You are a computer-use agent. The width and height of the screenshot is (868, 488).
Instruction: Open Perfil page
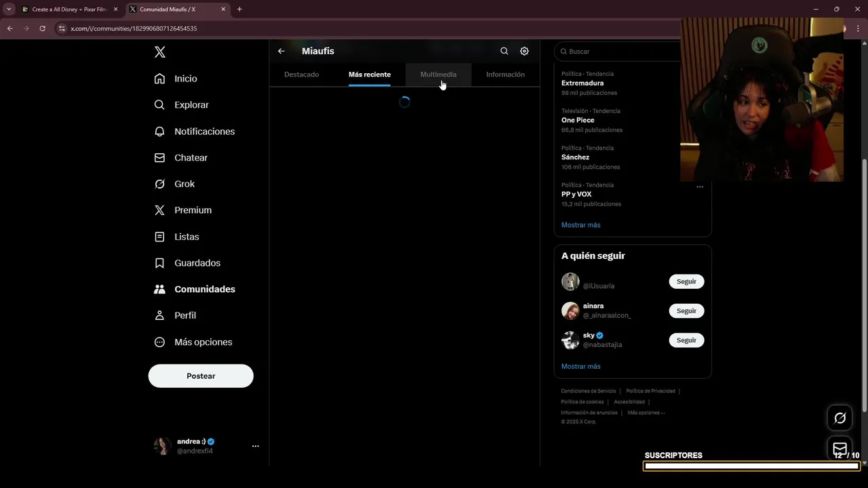click(x=175, y=315)
